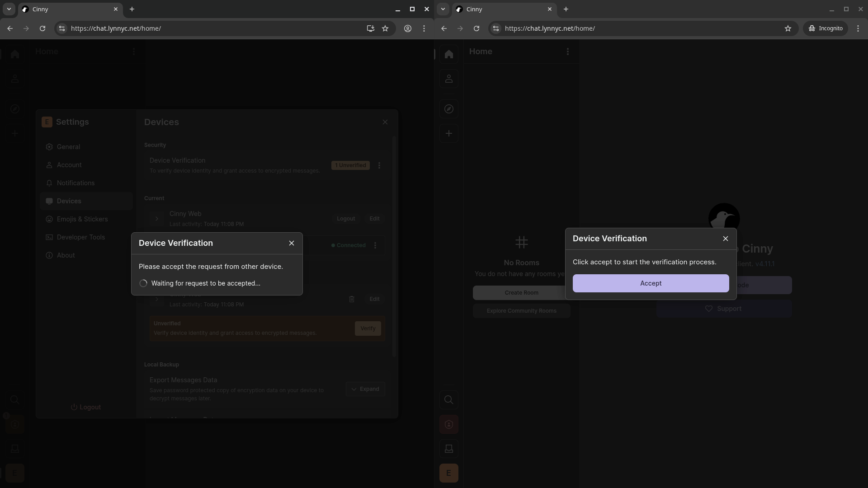Open a new tab in the Incognito browser window

(566, 9)
